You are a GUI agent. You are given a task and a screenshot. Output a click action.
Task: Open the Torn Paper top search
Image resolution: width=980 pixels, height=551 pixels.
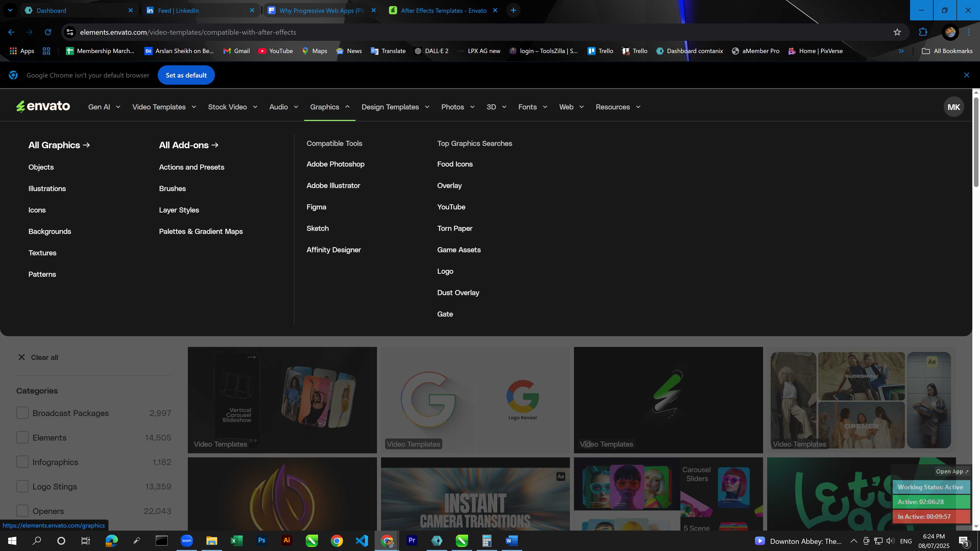455,228
